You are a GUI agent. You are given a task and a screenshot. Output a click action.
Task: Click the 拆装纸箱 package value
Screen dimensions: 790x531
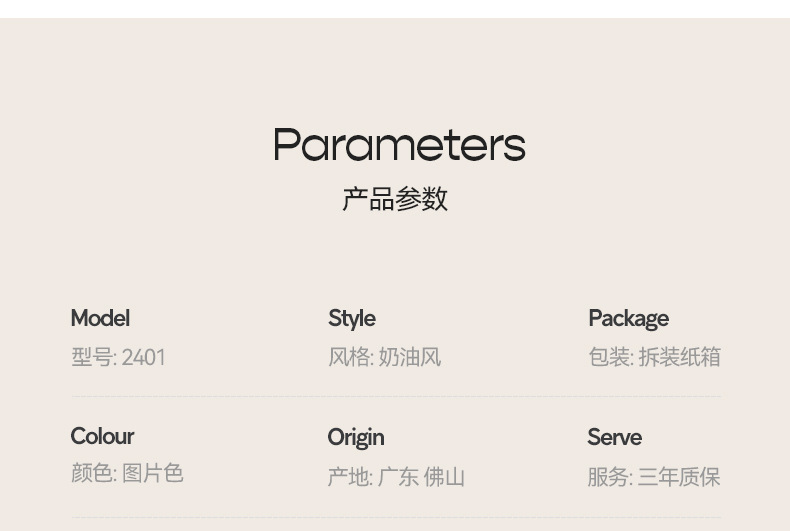pyautogui.click(x=680, y=357)
